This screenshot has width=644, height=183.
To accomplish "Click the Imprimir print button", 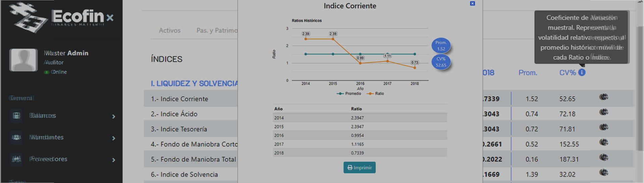I will tap(359, 168).
